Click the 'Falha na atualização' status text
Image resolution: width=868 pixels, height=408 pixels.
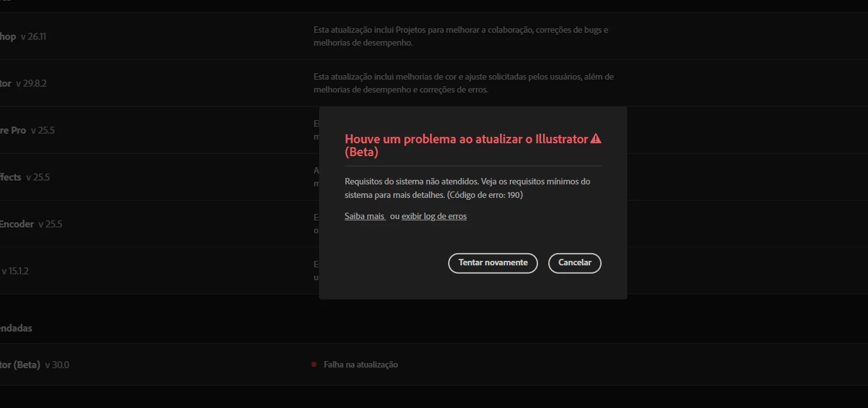pyautogui.click(x=361, y=364)
